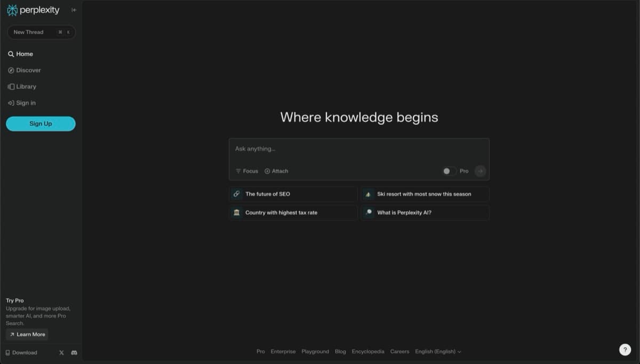Select the 'Country with highest tax rate' suggestion
Screen dimensions: 640x364
292,212
